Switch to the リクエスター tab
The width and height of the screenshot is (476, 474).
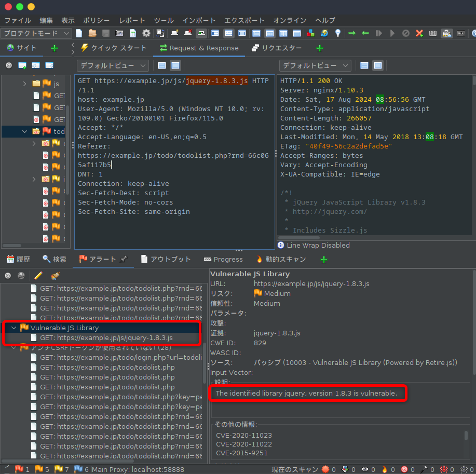[x=277, y=48]
